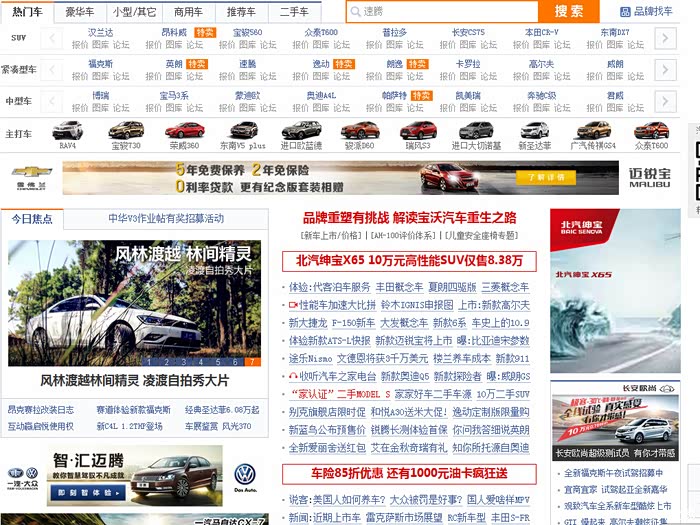This screenshot has width=700, height=525.
Task: Click the 特卖 badge next to 帕萨特
Action: click(x=421, y=96)
